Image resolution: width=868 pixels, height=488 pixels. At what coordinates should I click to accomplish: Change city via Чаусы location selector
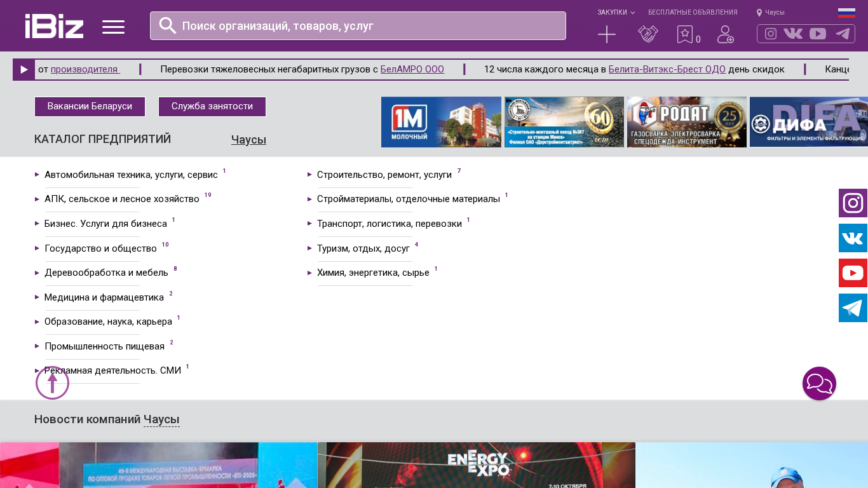[x=771, y=12]
